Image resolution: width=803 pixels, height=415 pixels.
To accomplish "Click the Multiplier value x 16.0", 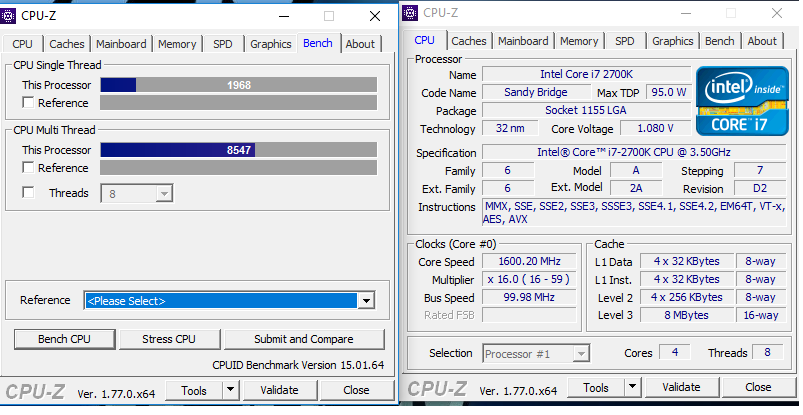I will (x=530, y=279).
